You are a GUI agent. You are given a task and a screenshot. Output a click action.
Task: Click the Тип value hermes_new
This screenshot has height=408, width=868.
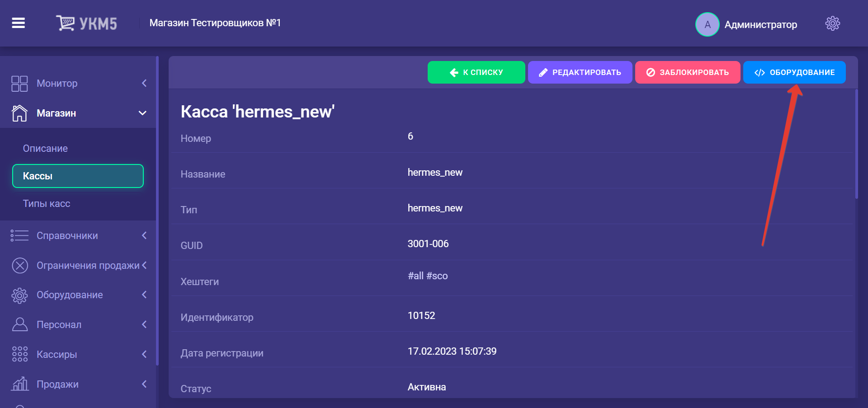click(x=435, y=208)
